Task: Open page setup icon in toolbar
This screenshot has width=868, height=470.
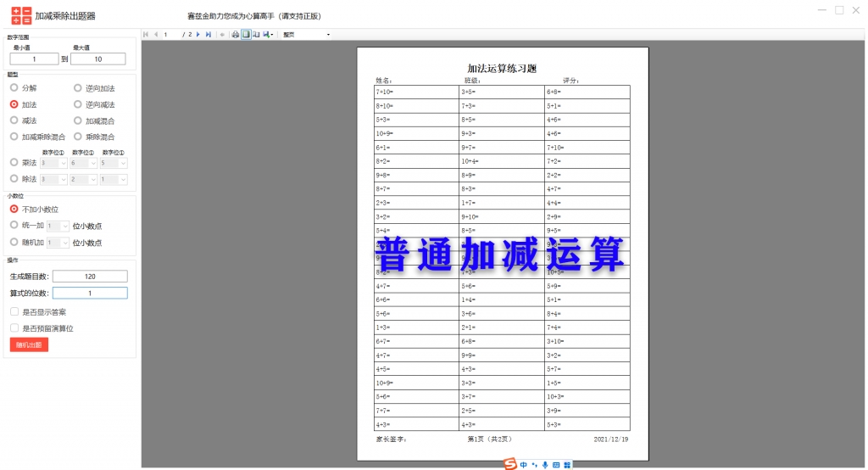Action: 256,35
